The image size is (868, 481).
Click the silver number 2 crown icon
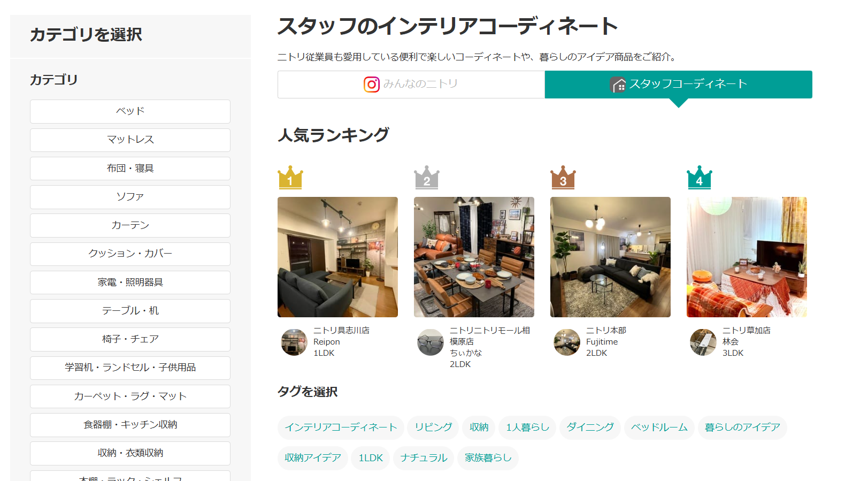click(x=427, y=177)
